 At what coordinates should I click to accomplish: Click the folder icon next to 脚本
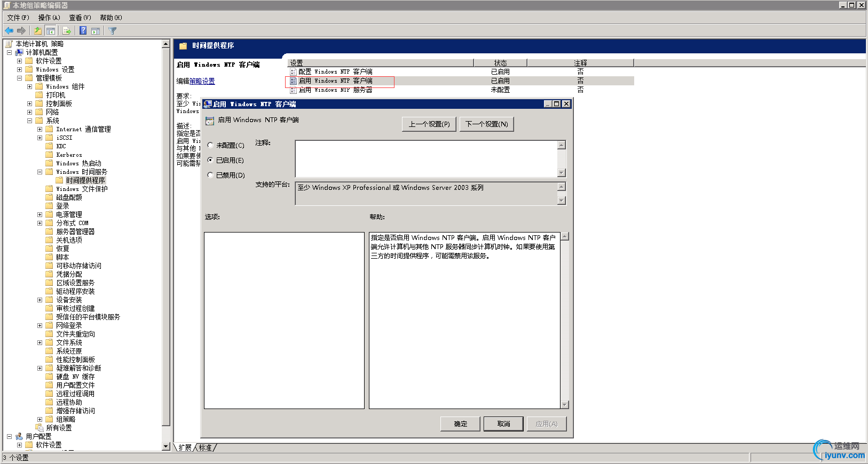pyautogui.click(x=50, y=257)
